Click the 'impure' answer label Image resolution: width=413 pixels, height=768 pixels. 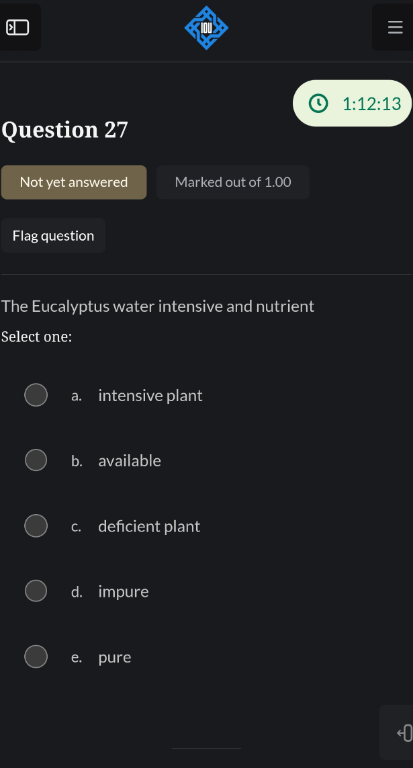pyautogui.click(x=123, y=592)
